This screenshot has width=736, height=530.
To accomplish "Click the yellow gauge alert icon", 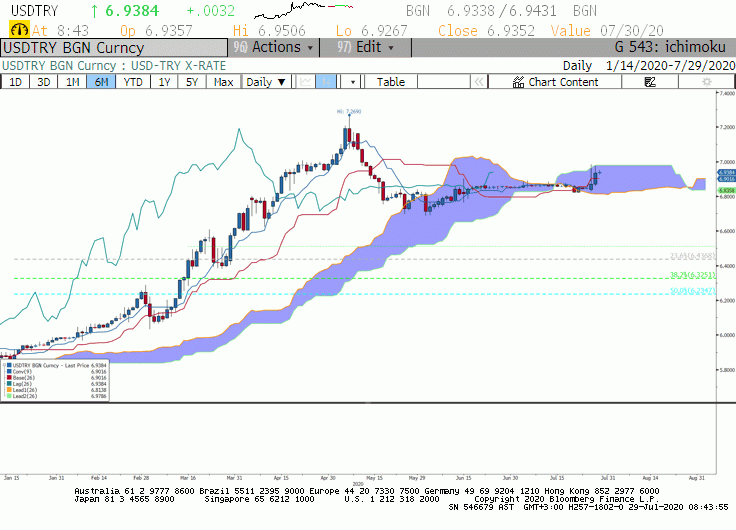I will [x=19, y=31].
